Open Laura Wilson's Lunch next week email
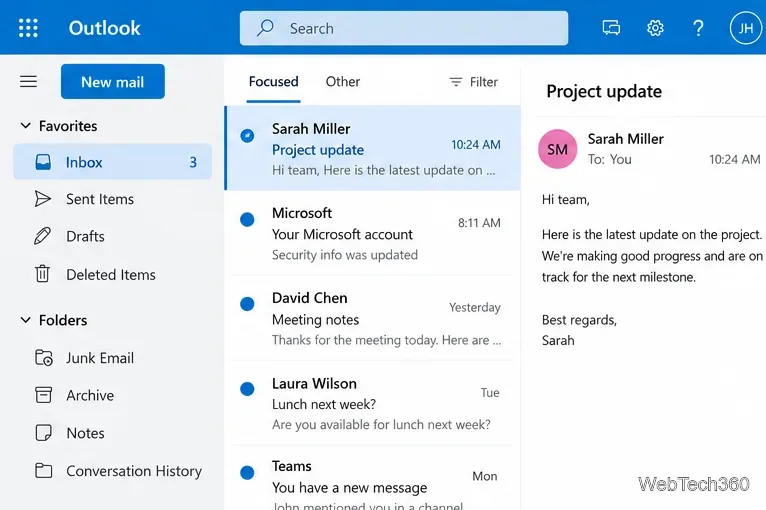Screen dimensions: 766x510 pos(372,404)
